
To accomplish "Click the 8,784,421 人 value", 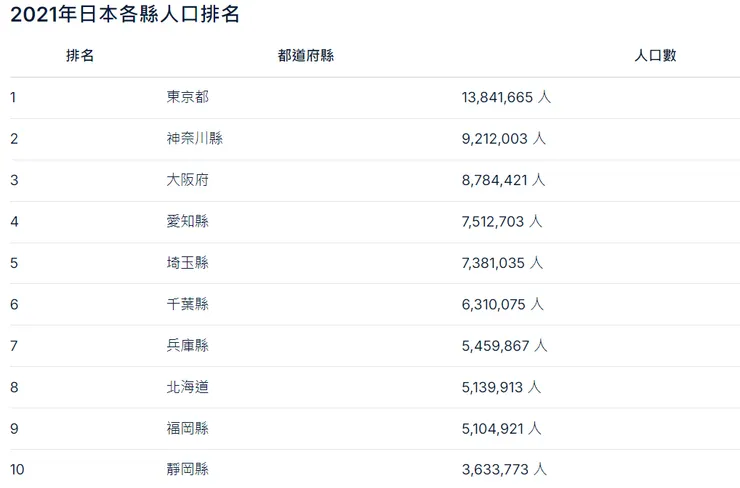I will tap(503, 180).
